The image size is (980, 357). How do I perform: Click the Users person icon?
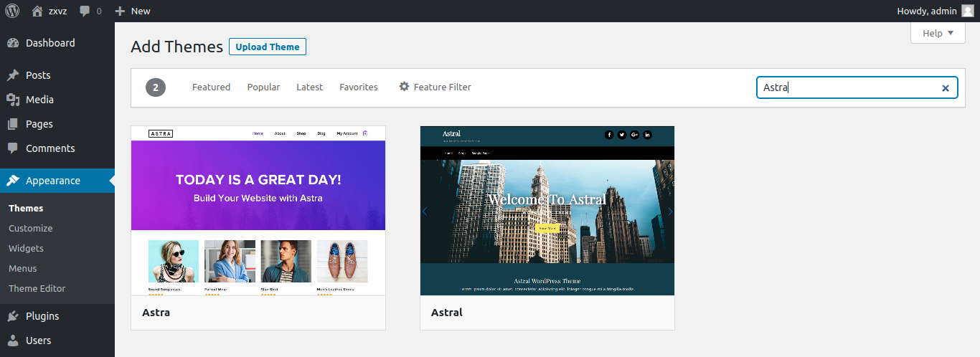[13, 341]
